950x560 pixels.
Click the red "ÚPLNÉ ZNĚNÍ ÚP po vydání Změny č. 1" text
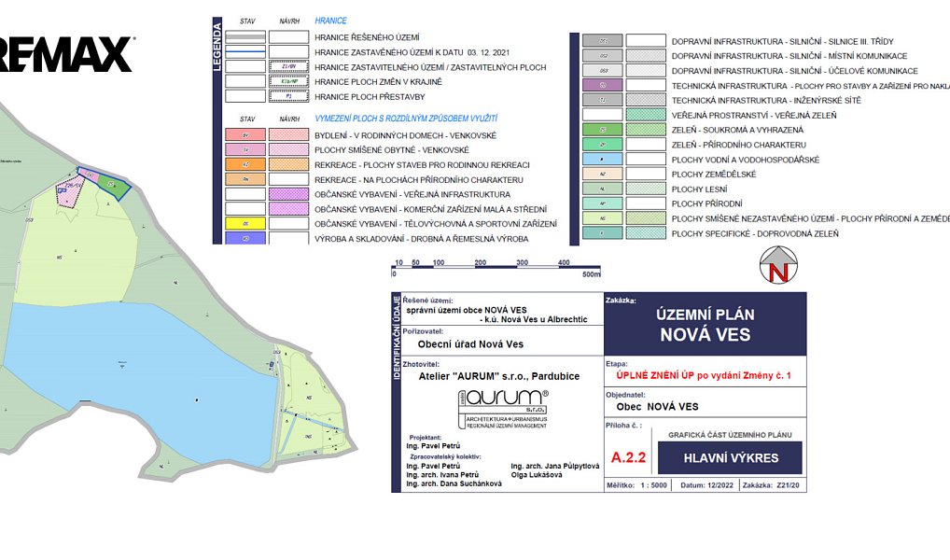[704, 376]
